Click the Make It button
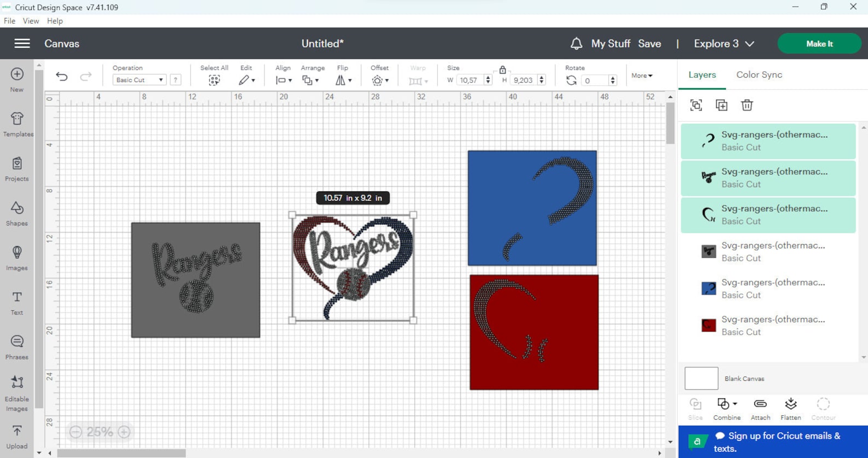 click(x=819, y=43)
